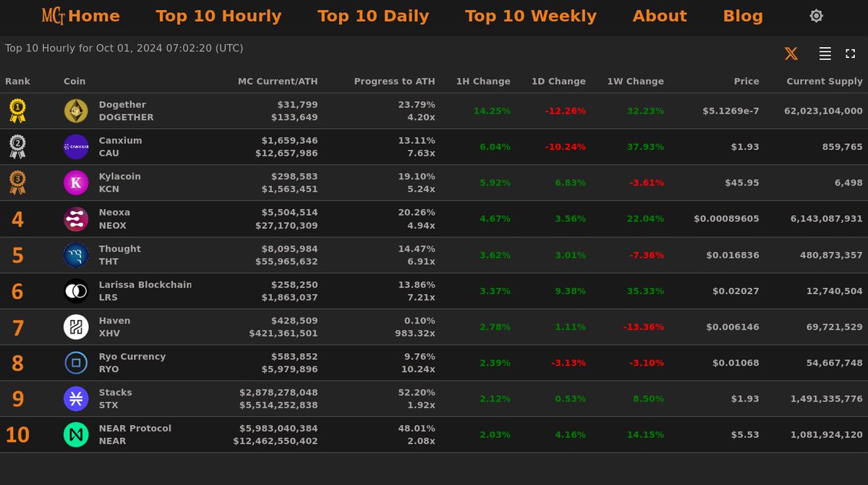Screen dimensions: 868x485
Task: Click the Canxium coin logo
Action: [76, 147]
